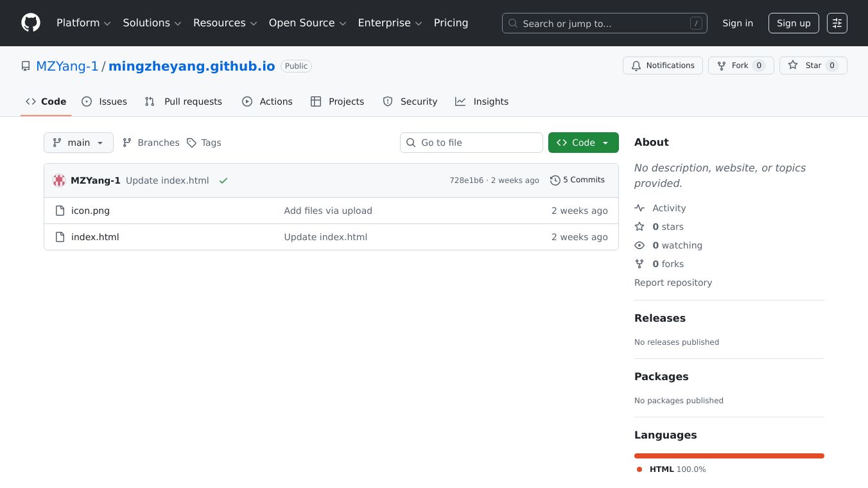Viewport: 868px width, 488px height.
Task: Star this repository
Action: click(813, 65)
